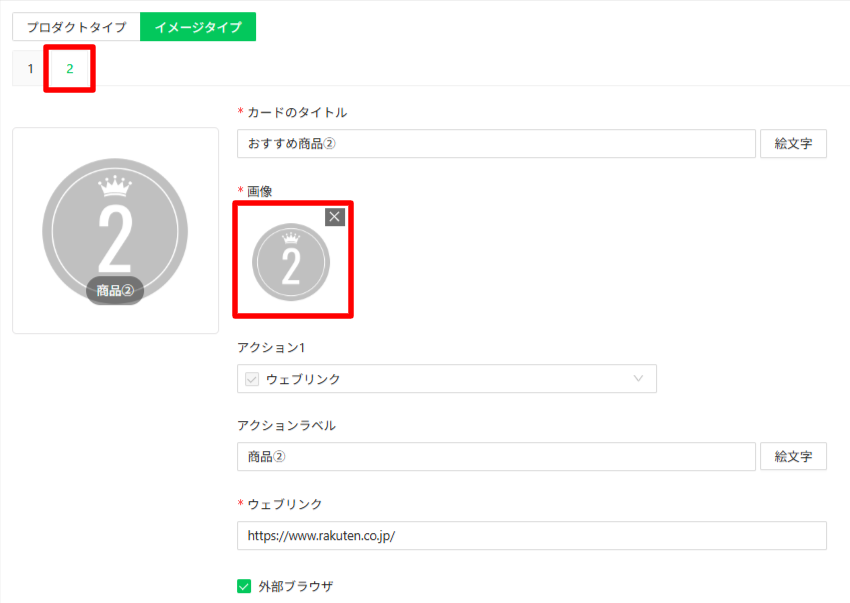Click the 商品② label on preview card

pos(115,291)
